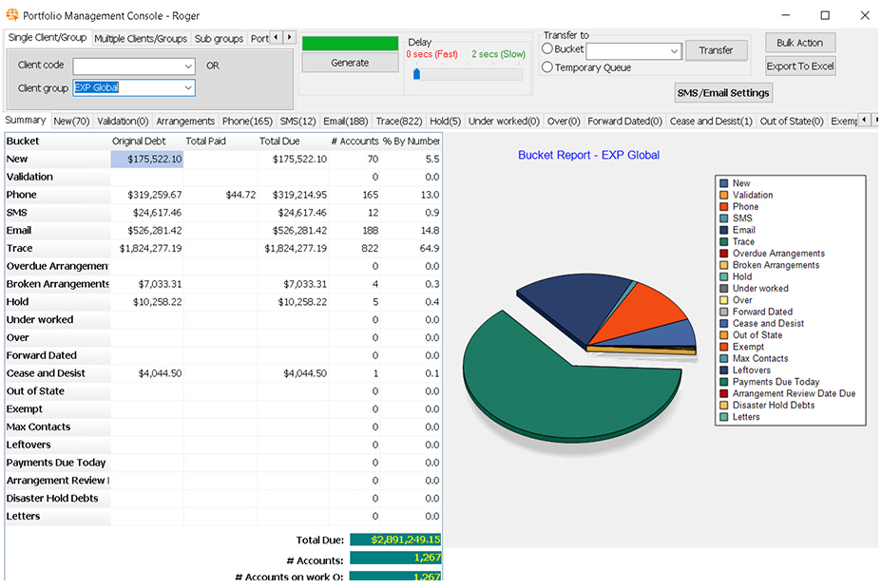
Task: Open the Multiple Clients/Groups tab
Action: click(142, 38)
